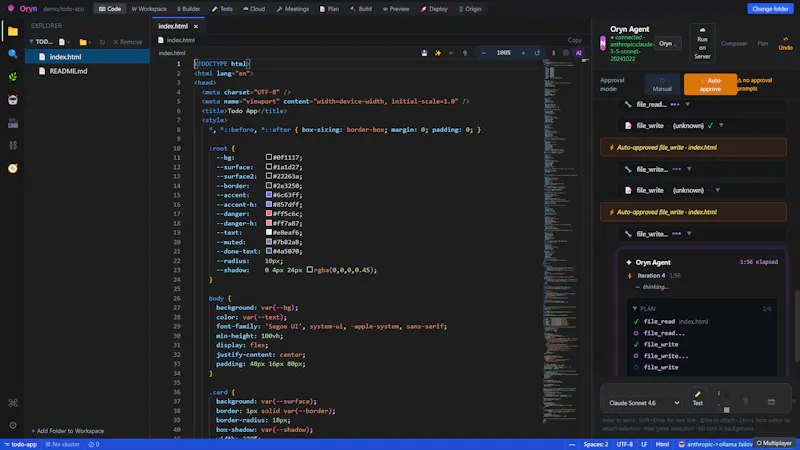Open the Cloud tab

[x=254, y=9]
